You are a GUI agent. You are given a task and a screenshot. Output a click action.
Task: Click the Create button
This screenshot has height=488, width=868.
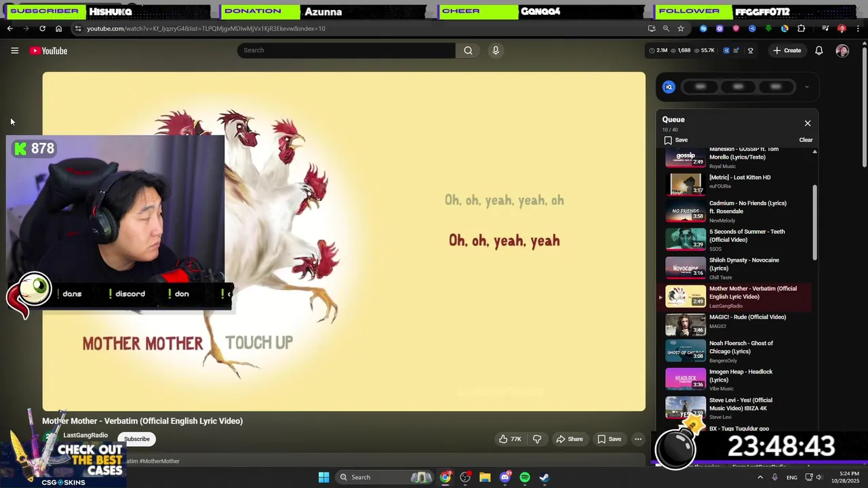coord(787,51)
